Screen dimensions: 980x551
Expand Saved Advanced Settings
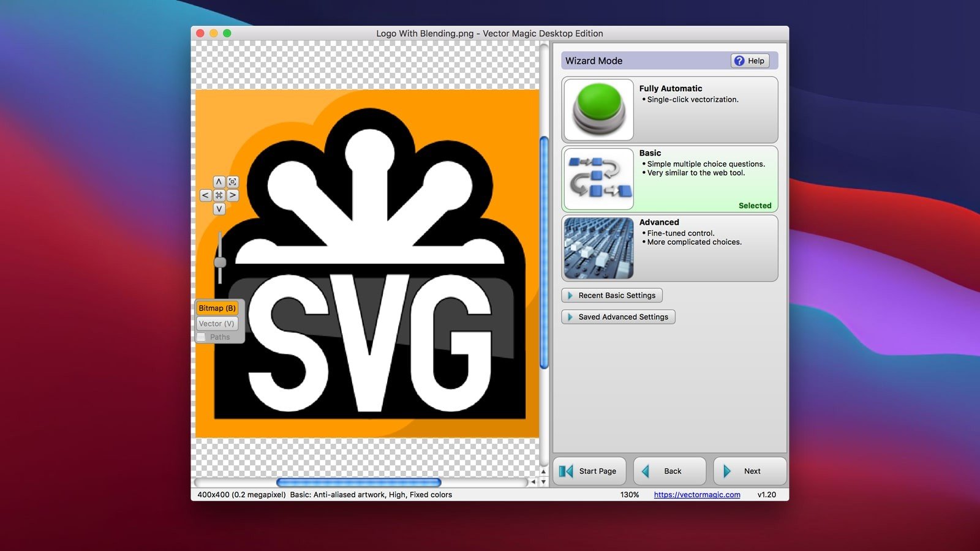point(617,317)
